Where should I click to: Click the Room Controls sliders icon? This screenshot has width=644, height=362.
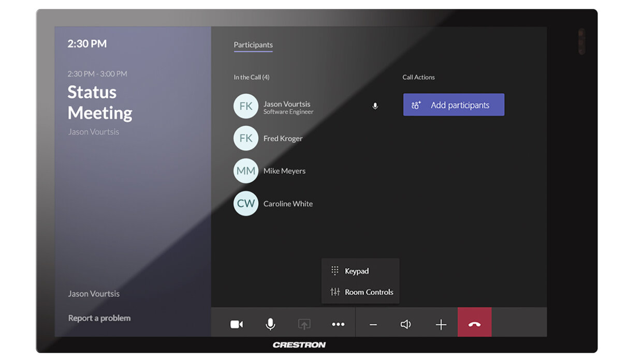point(335,292)
